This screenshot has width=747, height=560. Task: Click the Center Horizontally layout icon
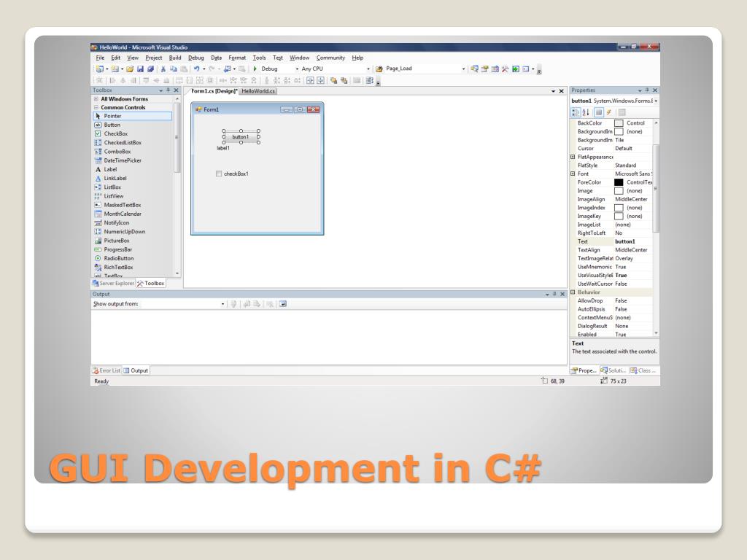[310, 80]
